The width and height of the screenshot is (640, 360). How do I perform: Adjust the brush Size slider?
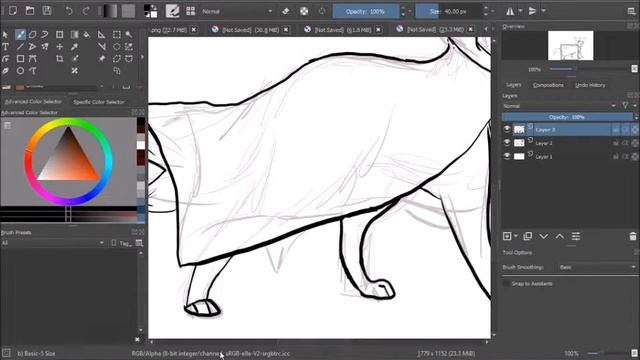[449, 11]
